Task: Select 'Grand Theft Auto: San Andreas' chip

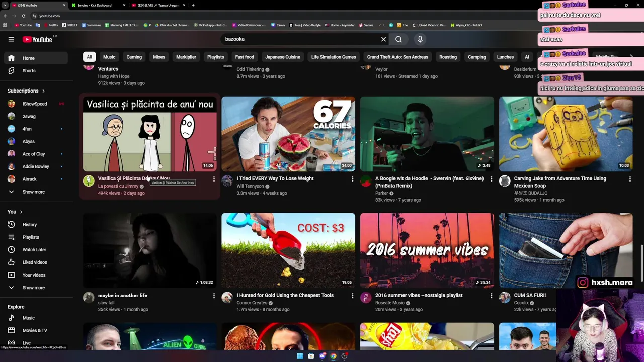Action: coord(397,57)
